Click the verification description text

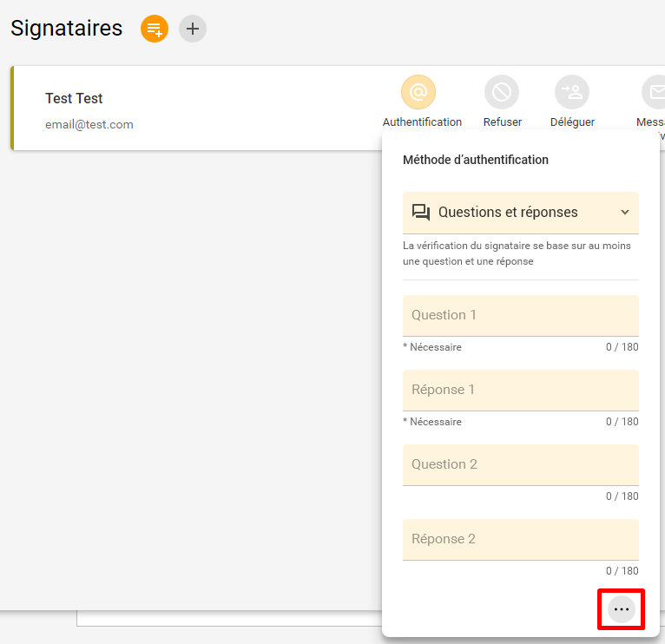(517, 253)
